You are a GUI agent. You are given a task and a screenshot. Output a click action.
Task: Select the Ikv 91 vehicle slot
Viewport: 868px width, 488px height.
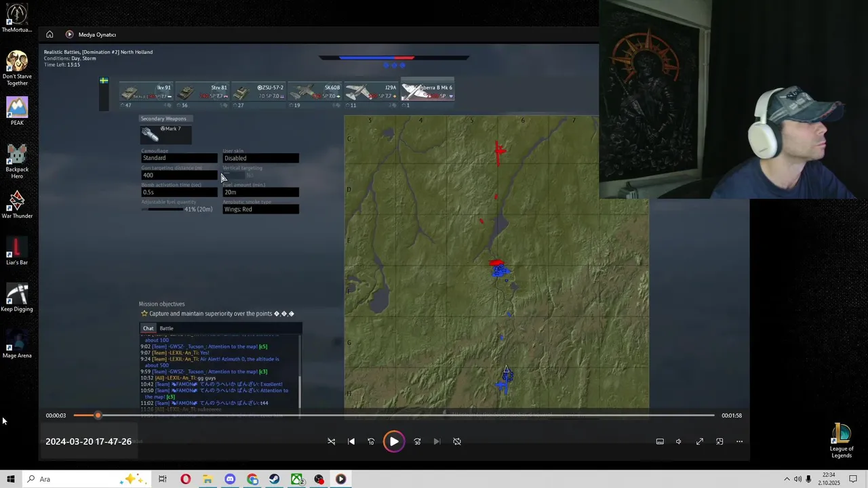pos(146,95)
